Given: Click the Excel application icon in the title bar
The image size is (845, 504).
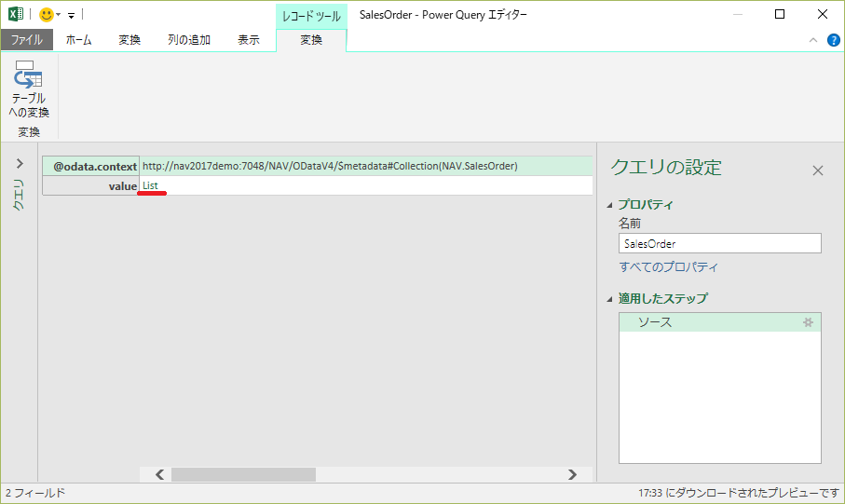Looking at the screenshot, I should (16, 14).
